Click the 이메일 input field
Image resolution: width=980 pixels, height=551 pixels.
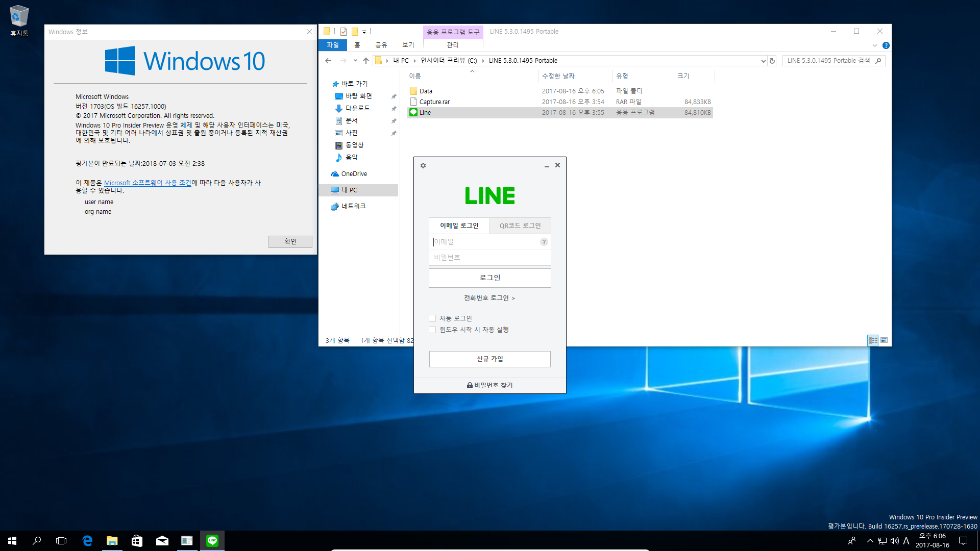tap(485, 242)
